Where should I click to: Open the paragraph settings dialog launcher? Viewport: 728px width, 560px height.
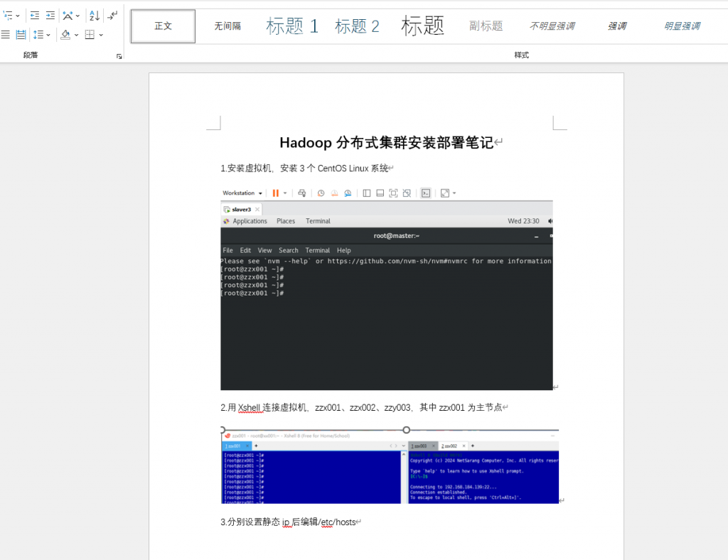(x=119, y=55)
